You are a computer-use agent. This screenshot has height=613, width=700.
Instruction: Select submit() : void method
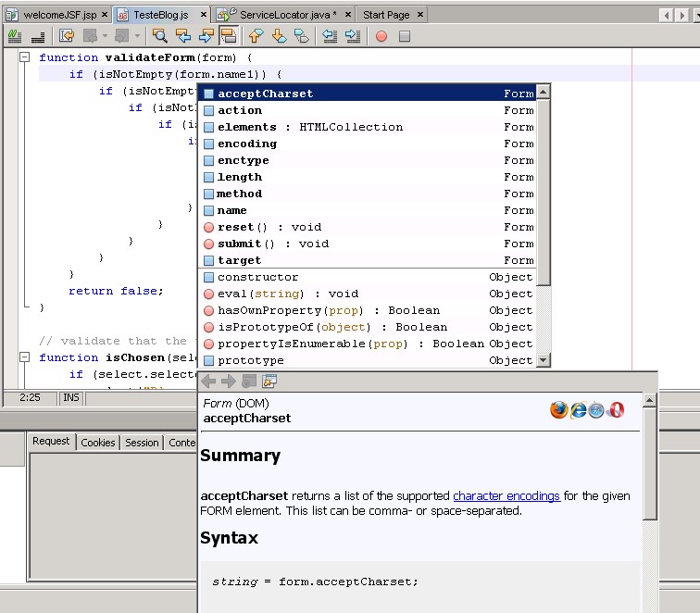pyautogui.click(x=368, y=244)
